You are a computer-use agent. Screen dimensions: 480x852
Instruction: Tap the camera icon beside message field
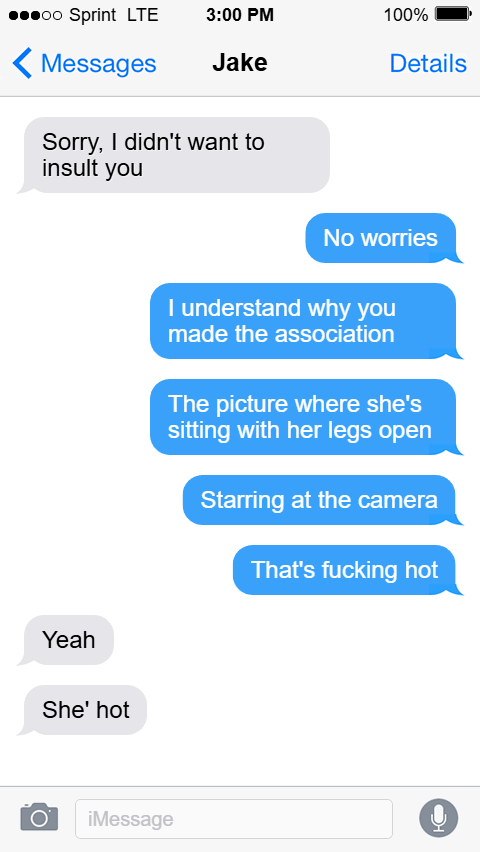(39, 818)
